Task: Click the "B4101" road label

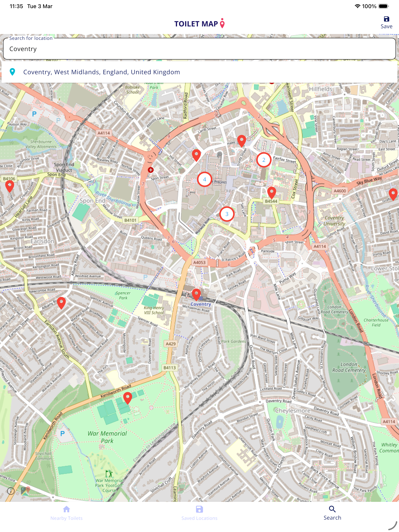Action: pos(130,220)
